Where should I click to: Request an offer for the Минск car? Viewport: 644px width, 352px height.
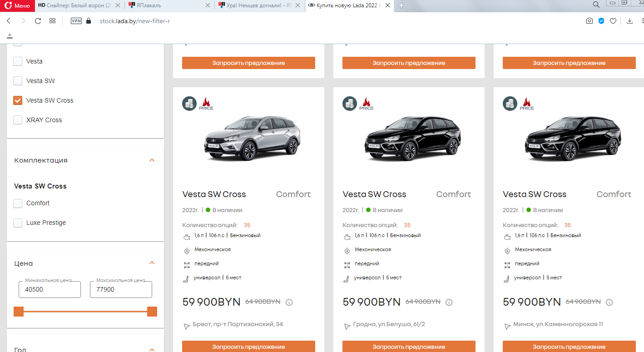pos(569,347)
